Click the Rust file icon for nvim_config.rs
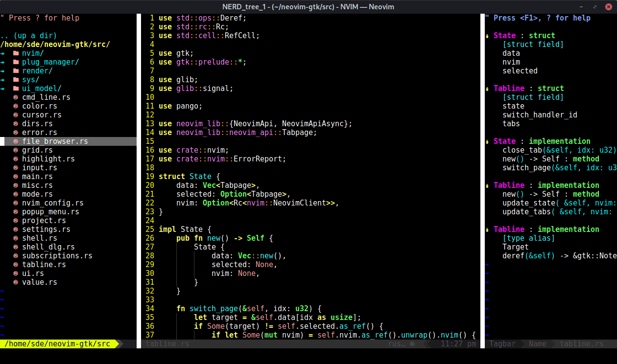The image size is (617, 364). click(x=16, y=203)
